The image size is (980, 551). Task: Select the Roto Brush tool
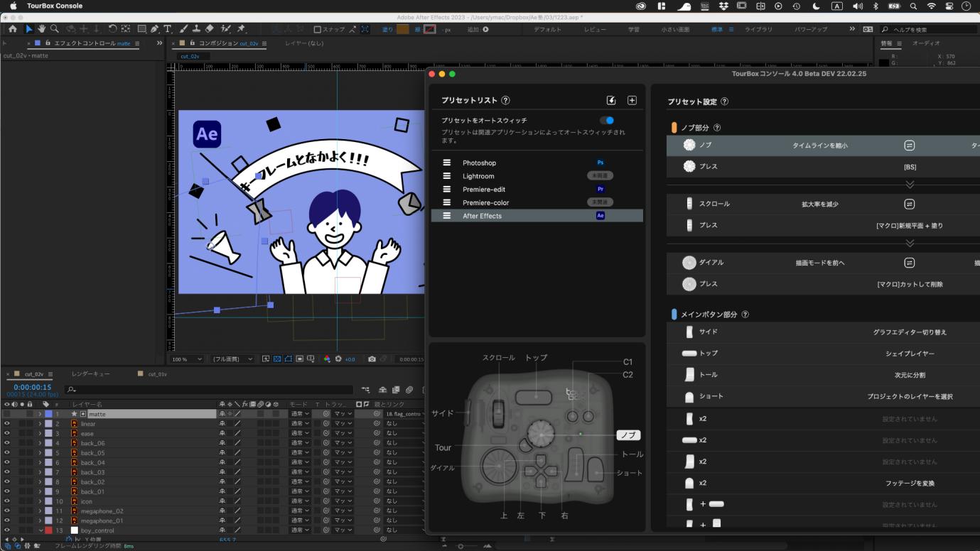[226, 29]
